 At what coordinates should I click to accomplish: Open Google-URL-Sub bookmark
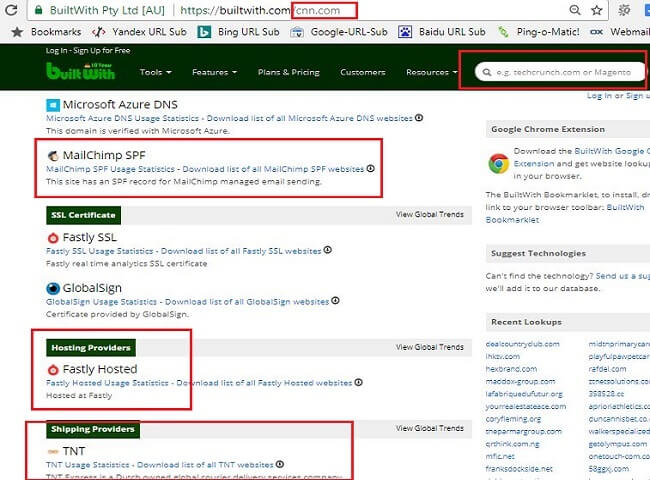click(x=339, y=32)
